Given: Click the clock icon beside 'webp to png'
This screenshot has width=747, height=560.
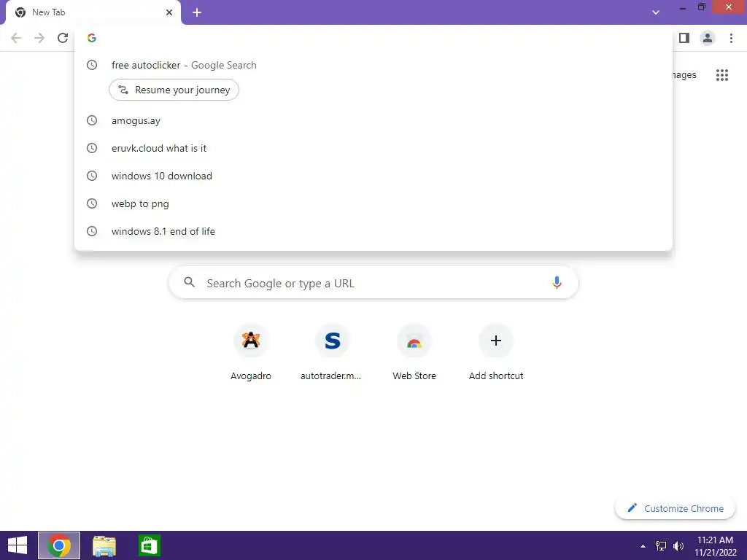Looking at the screenshot, I should (92, 203).
